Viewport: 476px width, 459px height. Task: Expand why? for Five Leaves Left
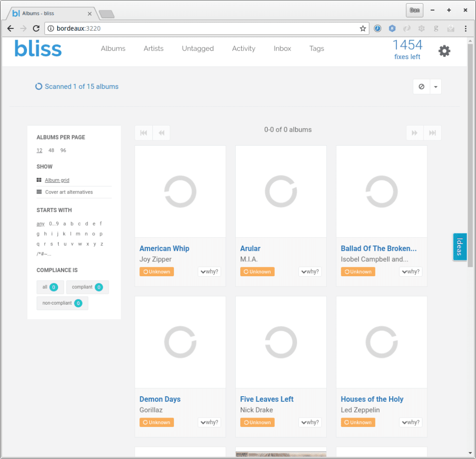pos(310,422)
